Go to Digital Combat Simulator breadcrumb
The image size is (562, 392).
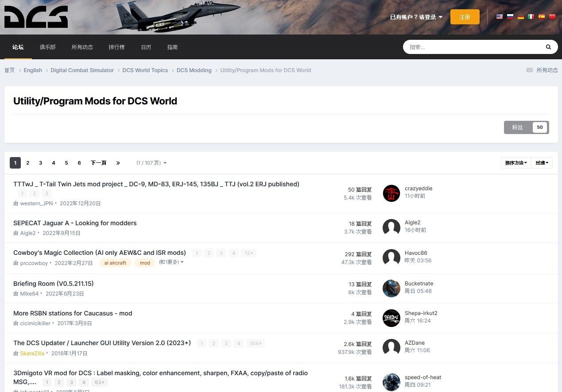click(x=82, y=70)
